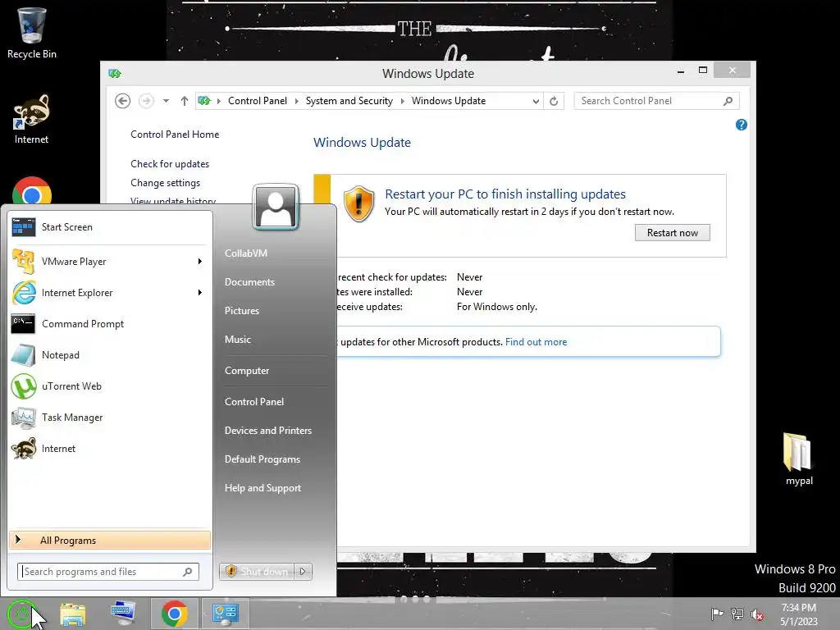This screenshot has height=630, width=840.
Task: Open the address bar history dropdown
Action: click(535, 101)
